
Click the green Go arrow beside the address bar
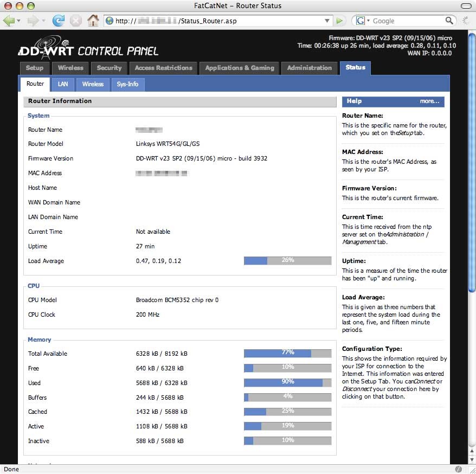[x=339, y=21]
